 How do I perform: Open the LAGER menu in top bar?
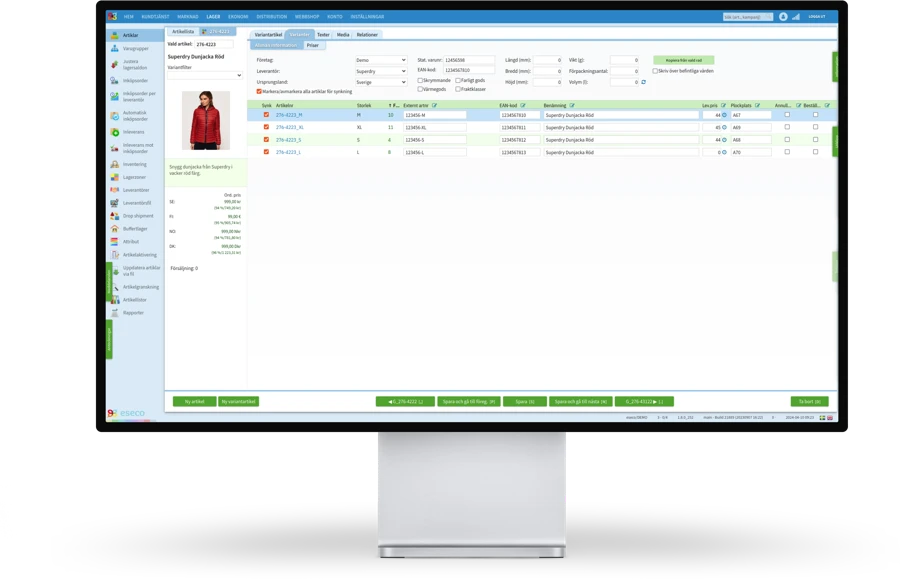[x=213, y=17]
